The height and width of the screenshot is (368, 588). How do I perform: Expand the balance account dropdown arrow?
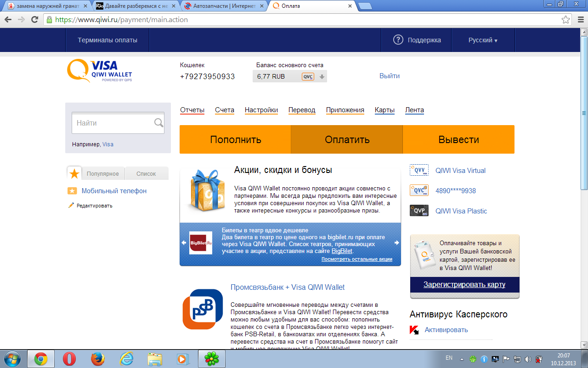[322, 77]
